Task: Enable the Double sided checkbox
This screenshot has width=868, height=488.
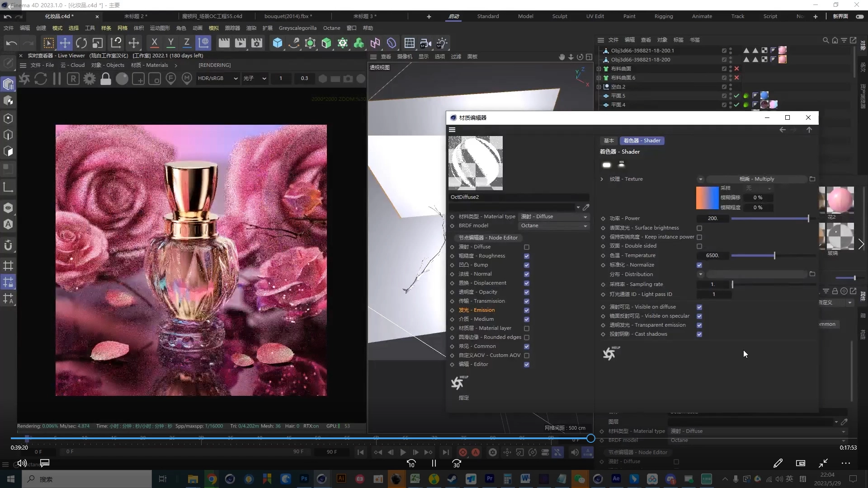Action: pos(699,246)
